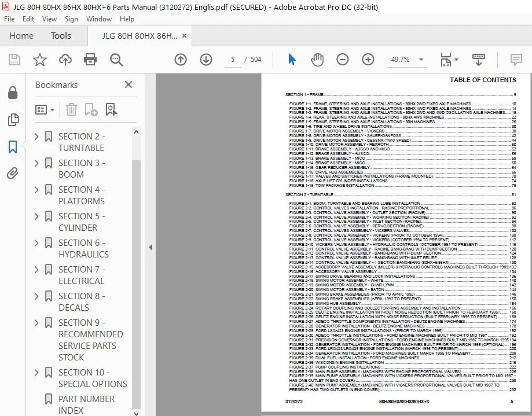Add the bookmark star icon
The height and width of the screenshot is (416, 532).
[x=40, y=60]
